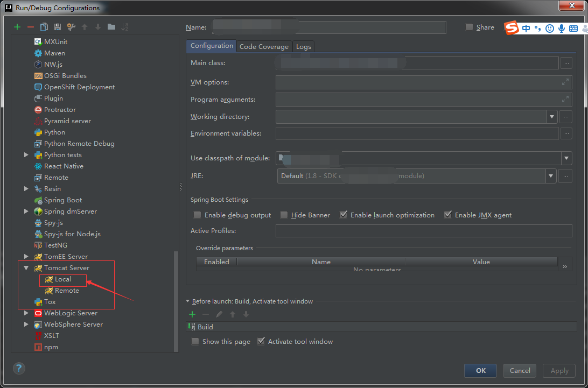
Task: Save the current configuration
Action: click(57, 26)
